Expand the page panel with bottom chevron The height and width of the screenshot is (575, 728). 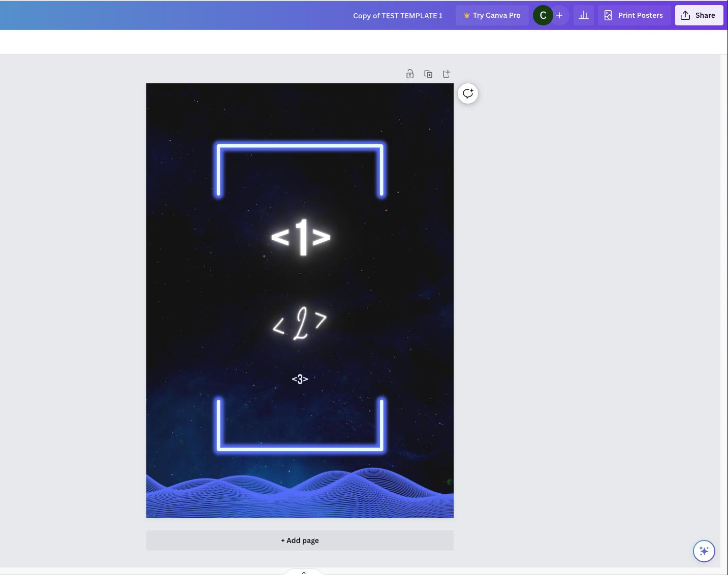[304, 572]
